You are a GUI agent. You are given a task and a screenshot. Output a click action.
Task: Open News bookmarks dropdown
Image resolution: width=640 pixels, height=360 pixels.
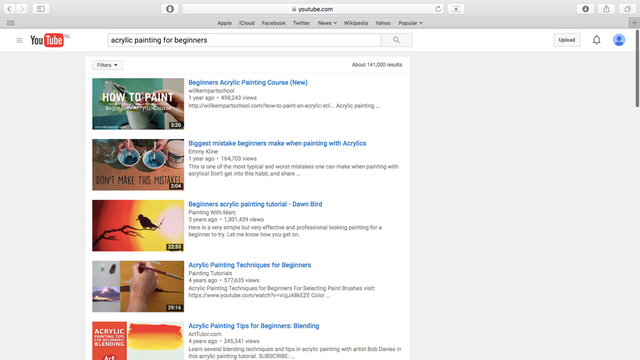pyautogui.click(x=327, y=23)
